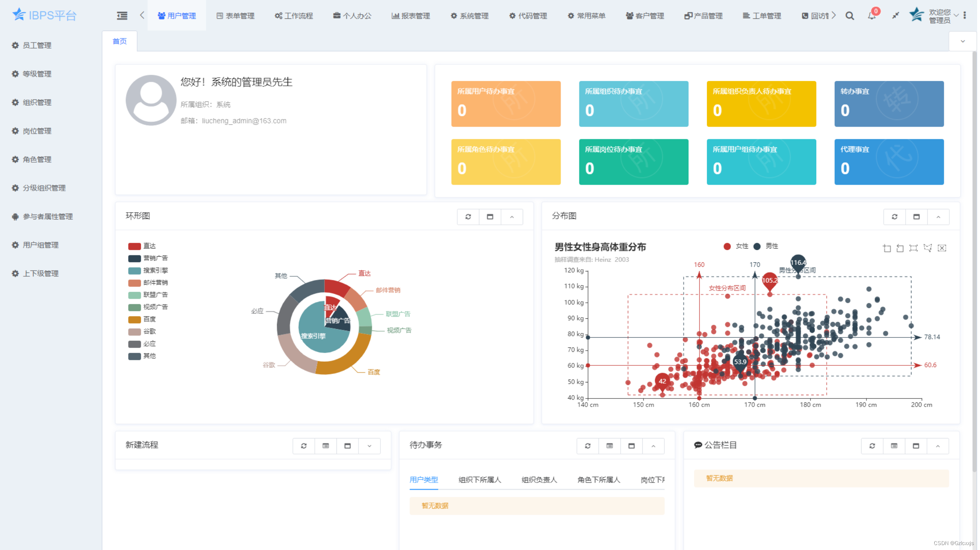Open notifications bell icon
Image resolution: width=980 pixels, height=550 pixels.
[871, 16]
